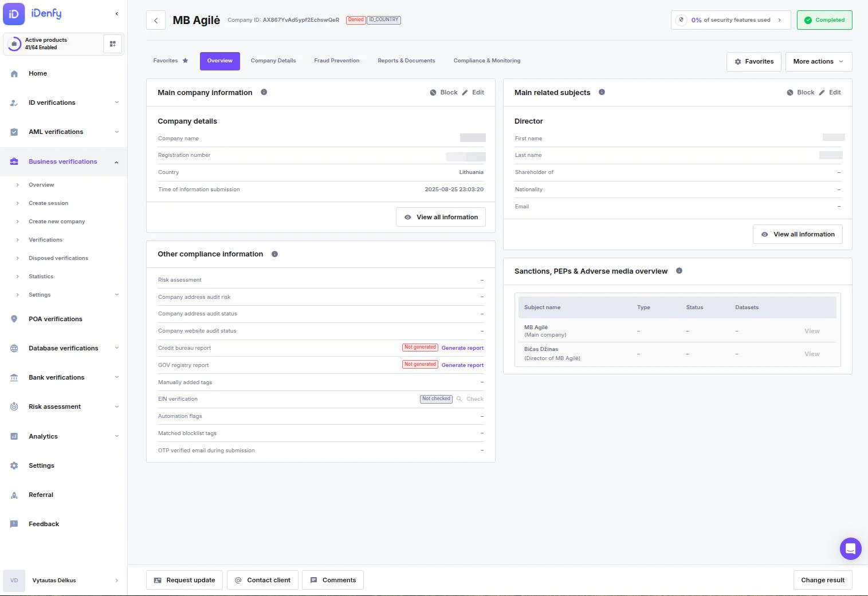Click the star in the Favorites tab
This screenshot has width=868, height=596.
click(x=185, y=61)
